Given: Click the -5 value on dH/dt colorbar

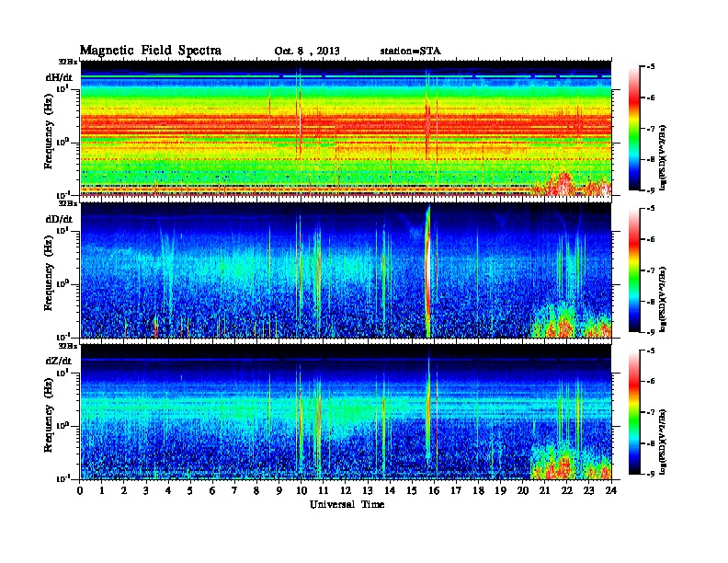Looking at the screenshot, I should [x=651, y=67].
